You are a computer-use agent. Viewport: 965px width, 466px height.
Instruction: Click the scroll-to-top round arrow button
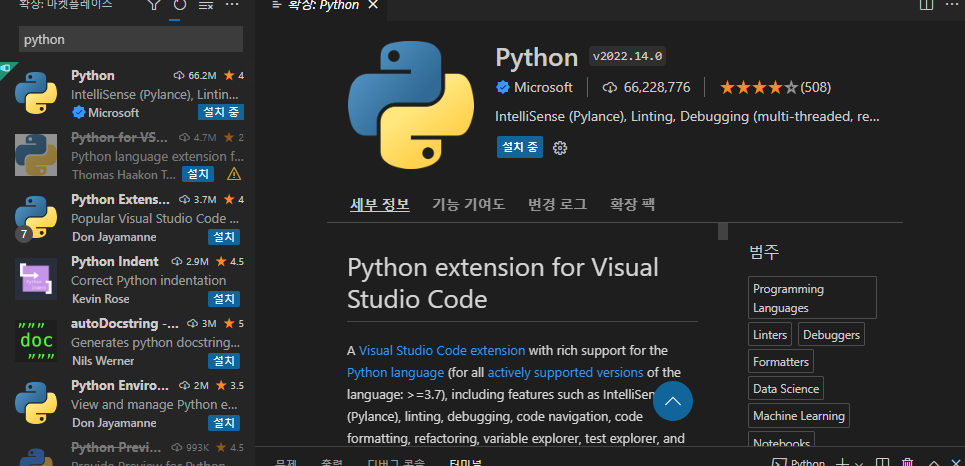673,401
